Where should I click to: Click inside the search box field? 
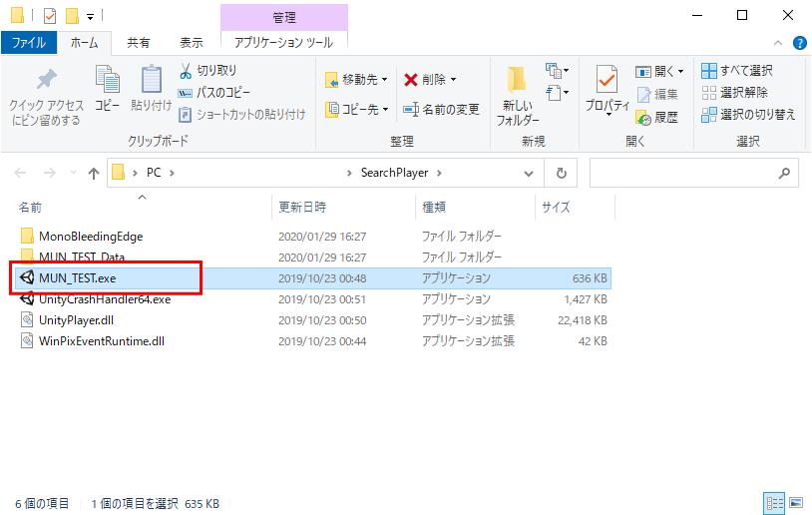(683, 173)
